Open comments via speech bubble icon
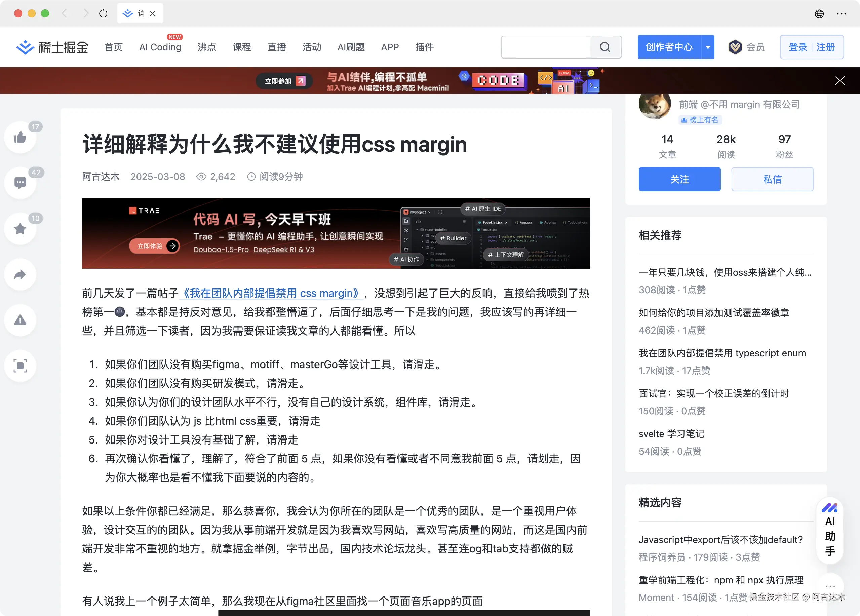This screenshot has width=860, height=616. click(20, 183)
